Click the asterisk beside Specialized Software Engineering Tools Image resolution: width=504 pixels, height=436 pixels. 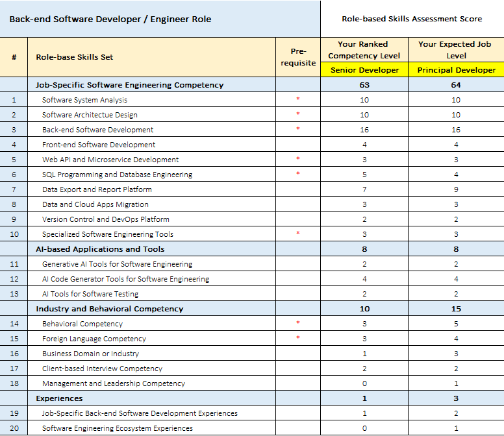point(298,234)
